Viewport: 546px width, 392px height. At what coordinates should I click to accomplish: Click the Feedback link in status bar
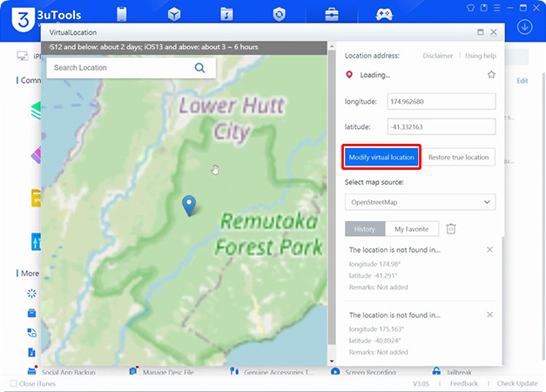(x=464, y=383)
